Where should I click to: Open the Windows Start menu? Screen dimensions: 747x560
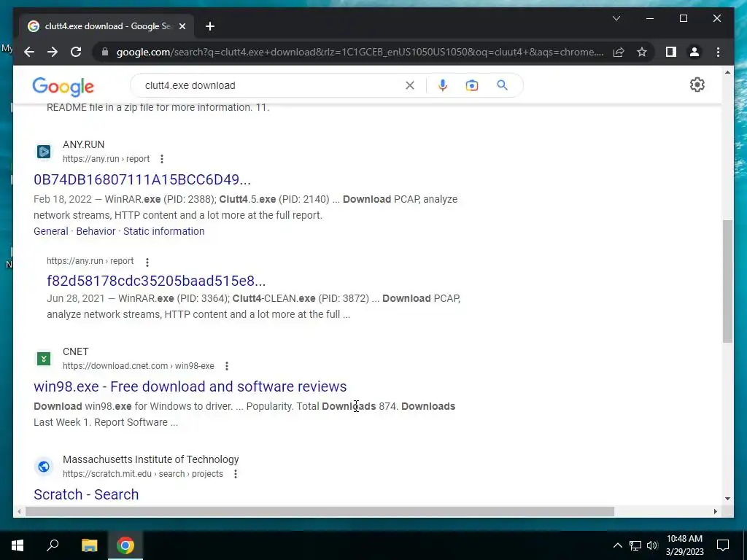point(18,545)
